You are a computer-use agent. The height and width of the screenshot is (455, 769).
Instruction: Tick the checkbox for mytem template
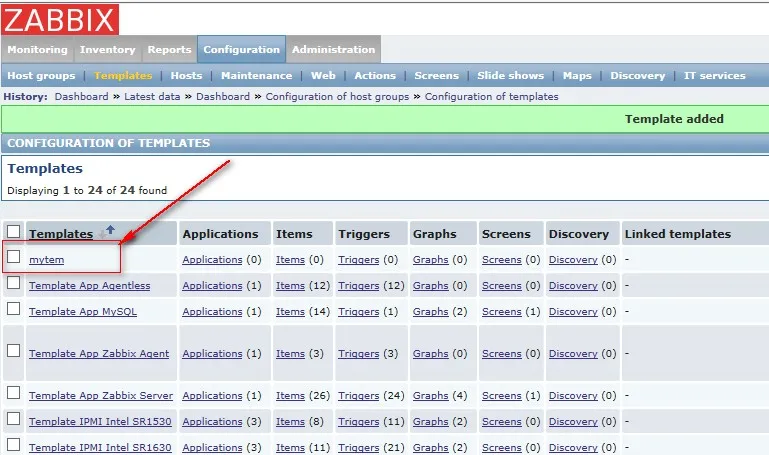pos(14,256)
